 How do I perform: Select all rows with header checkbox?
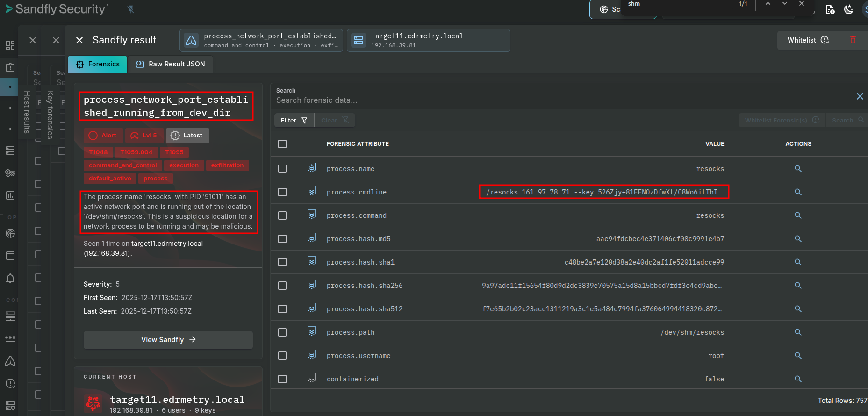(x=282, y=144)
